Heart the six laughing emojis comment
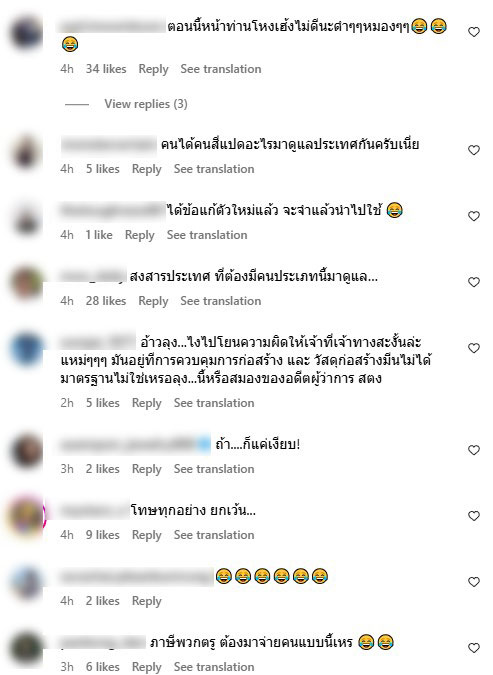The height and width of the screenshot is (675, 493). pos(474,582)
